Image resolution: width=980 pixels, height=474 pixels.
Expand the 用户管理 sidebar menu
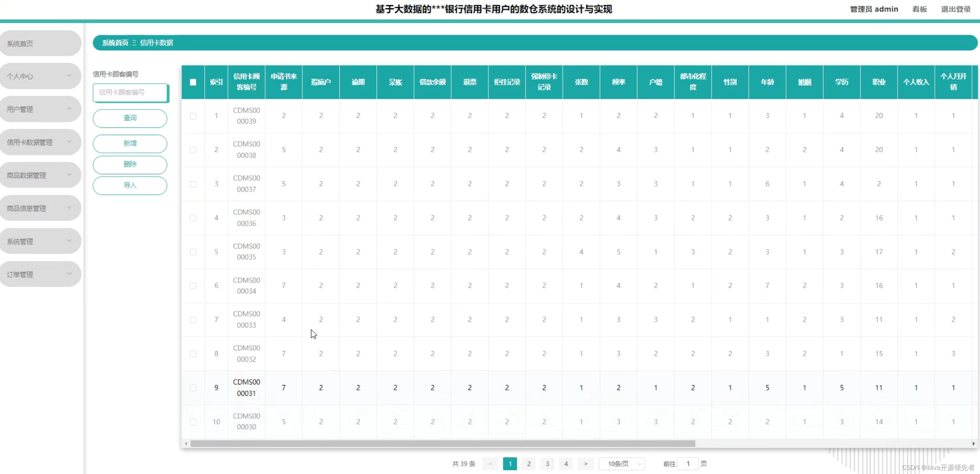point(40,109)
